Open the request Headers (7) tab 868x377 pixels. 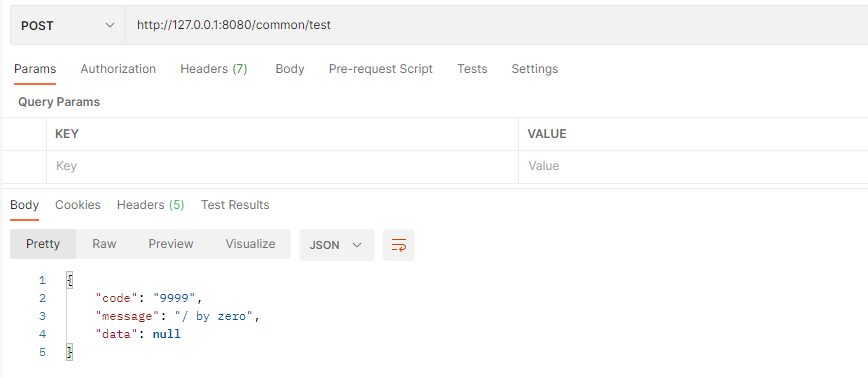pos(214,69)
